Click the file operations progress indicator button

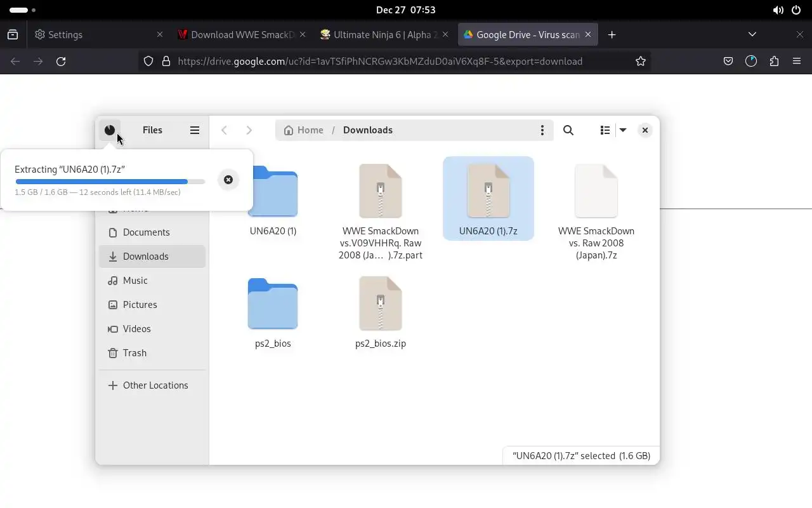pos(110,130)
